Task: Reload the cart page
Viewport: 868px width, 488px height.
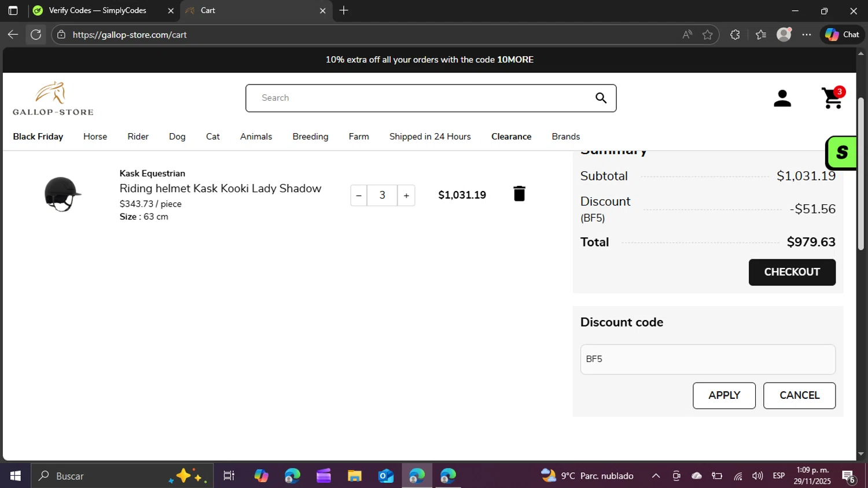Action: pos(36,35)
